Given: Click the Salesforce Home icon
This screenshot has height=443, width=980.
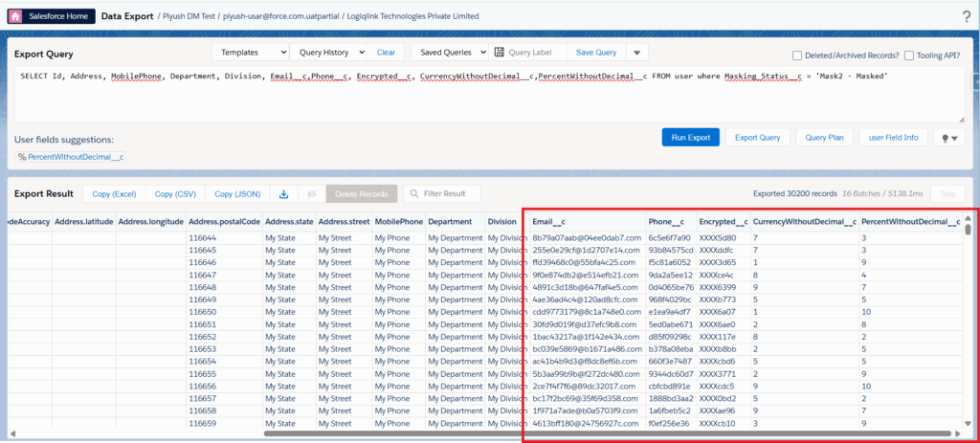Looking at the screenshot, I should click(x=16, y=15).
